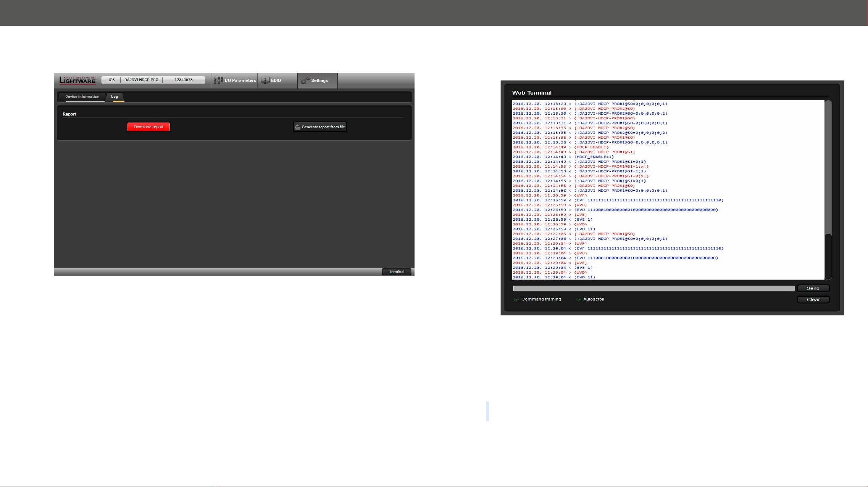
Task: Click the red Download report button
Action: tap(148, 127)
